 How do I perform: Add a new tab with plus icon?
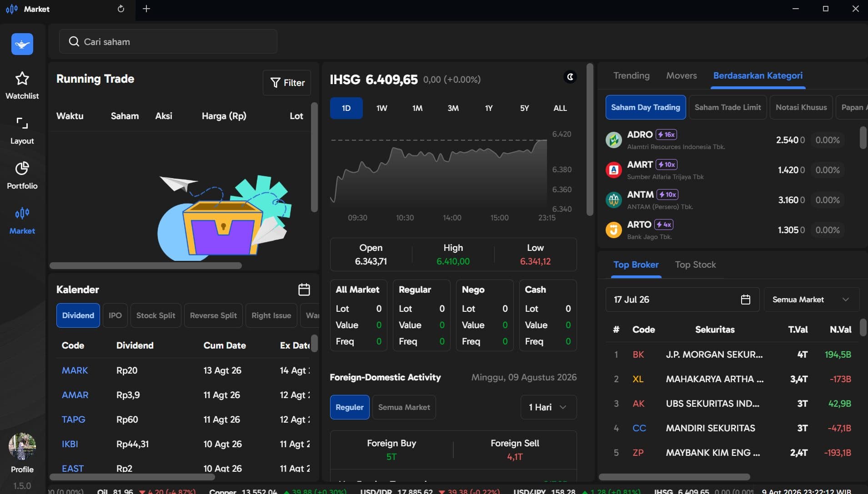[x=146, y=9]
